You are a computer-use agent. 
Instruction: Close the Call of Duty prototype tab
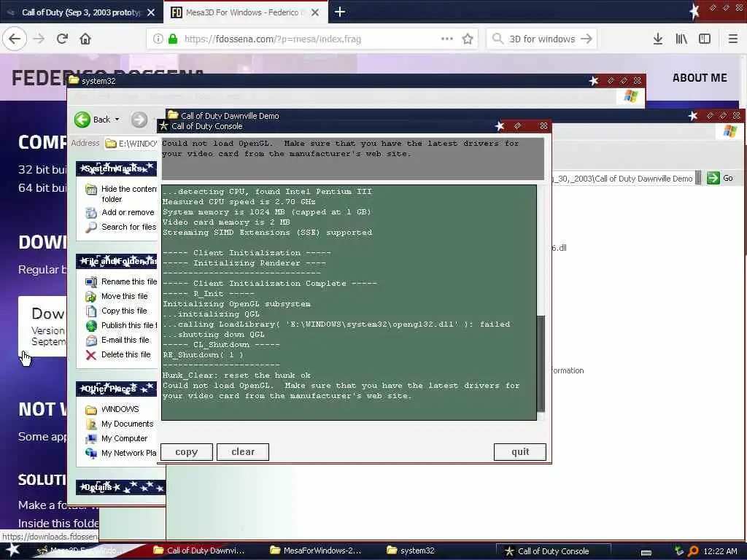tap(151, 12)
